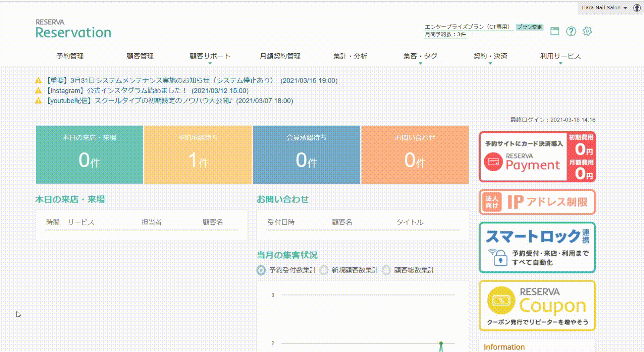The width and height of the screenshot is (644, 352).
Task: Click the 担当者 column header
Action: coord(151,222)
